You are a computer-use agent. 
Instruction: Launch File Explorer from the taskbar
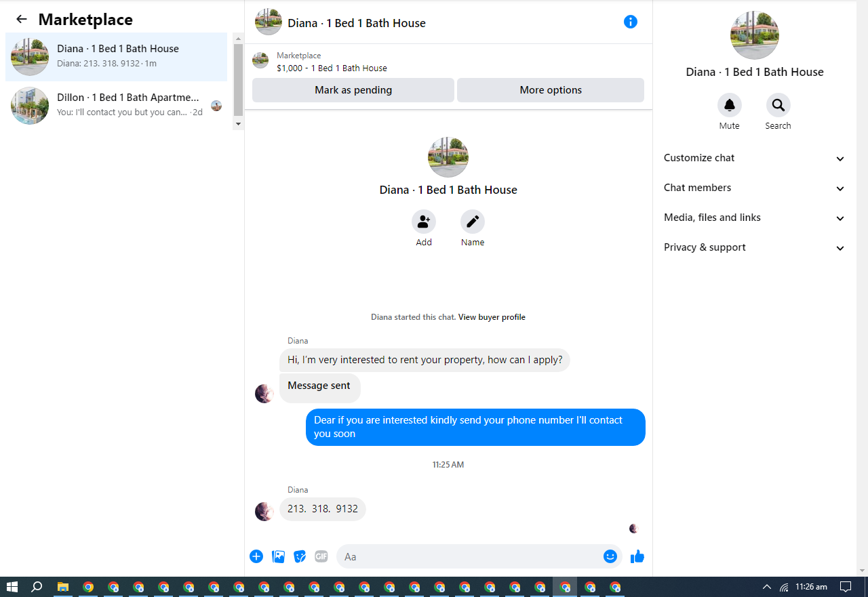(x=62, y=587)
